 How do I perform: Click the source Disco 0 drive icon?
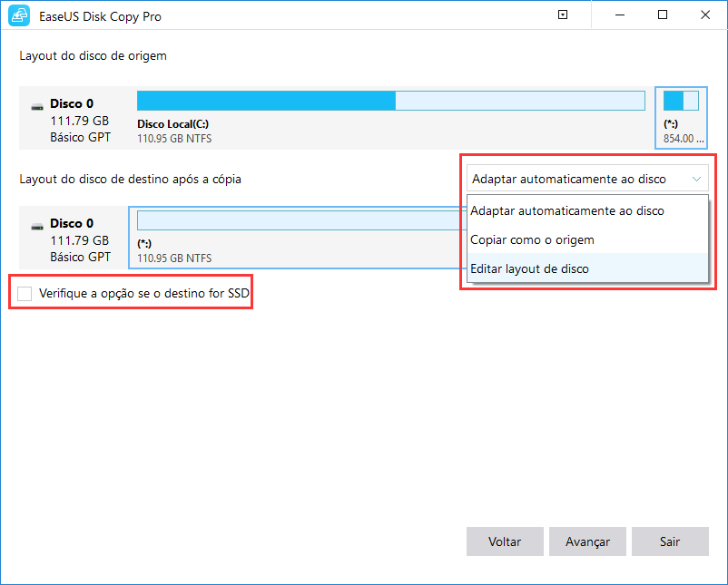[37, 107]
